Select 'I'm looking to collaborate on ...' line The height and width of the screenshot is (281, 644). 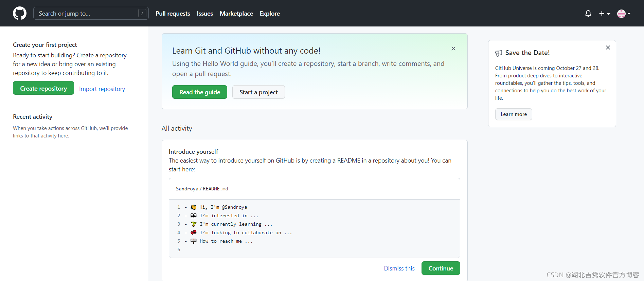(x=246, y=232)
